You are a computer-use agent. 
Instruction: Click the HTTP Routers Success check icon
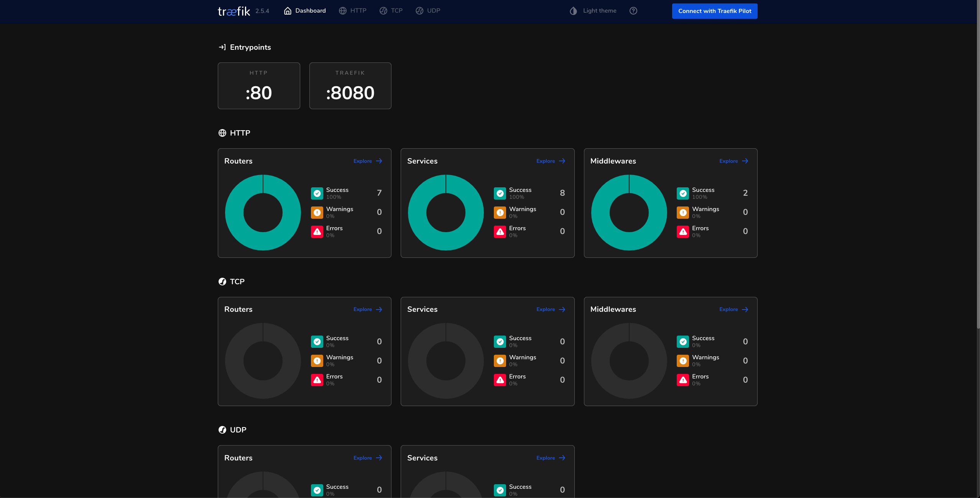(x=317, y=193)
